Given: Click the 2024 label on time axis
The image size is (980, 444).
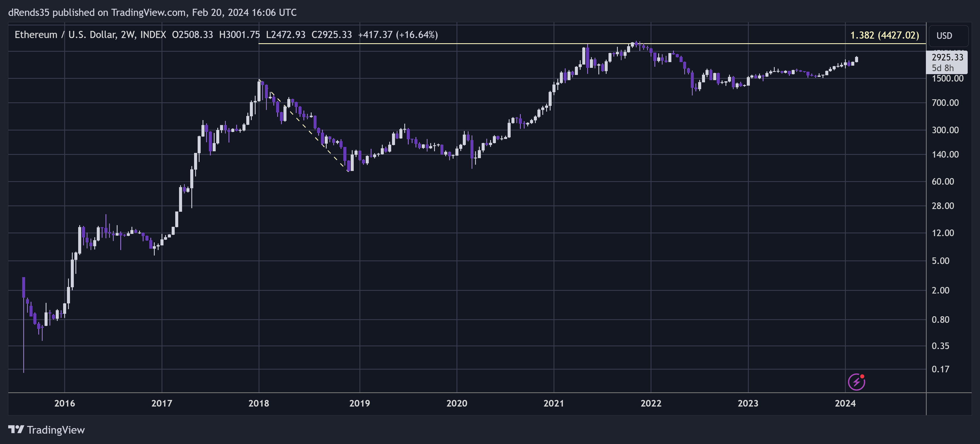Looking at the screenshot, I should (x=845, y=403).
